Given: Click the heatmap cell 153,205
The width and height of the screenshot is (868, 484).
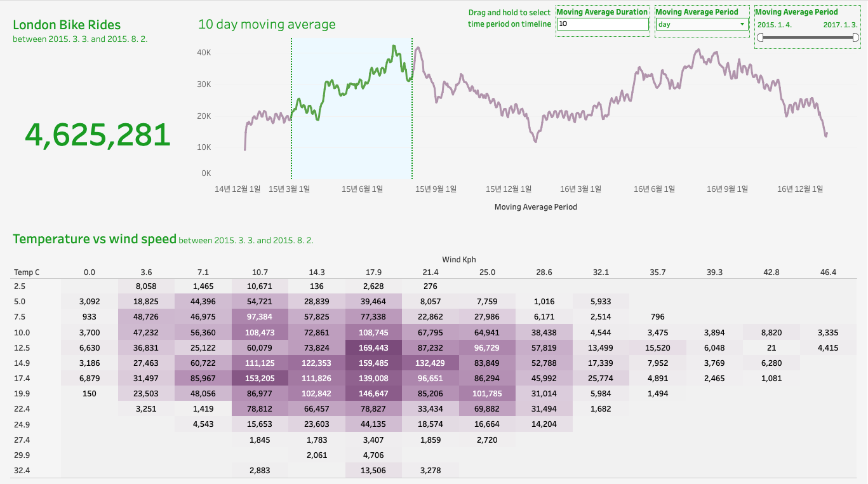Looking at the screenshot, I should (260, 378).
